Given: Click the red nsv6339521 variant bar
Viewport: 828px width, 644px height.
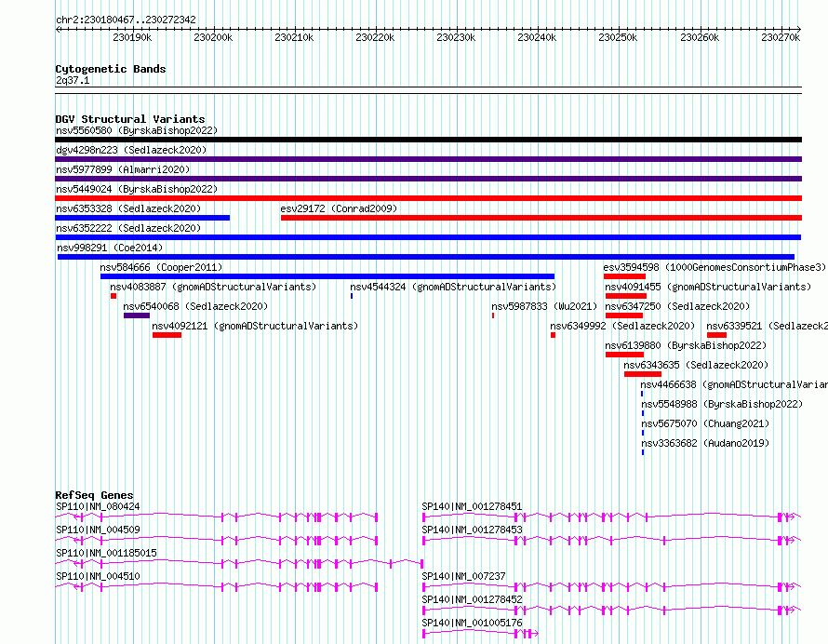Looking at the screenshot, I should point(717,335).
